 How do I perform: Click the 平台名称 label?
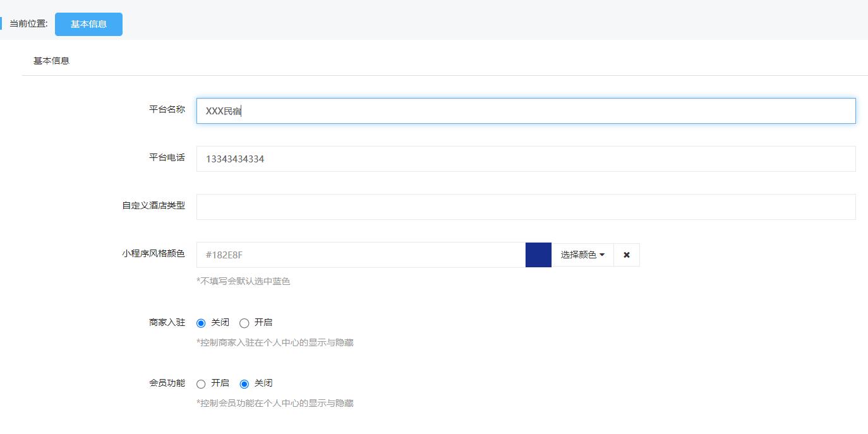167,109
